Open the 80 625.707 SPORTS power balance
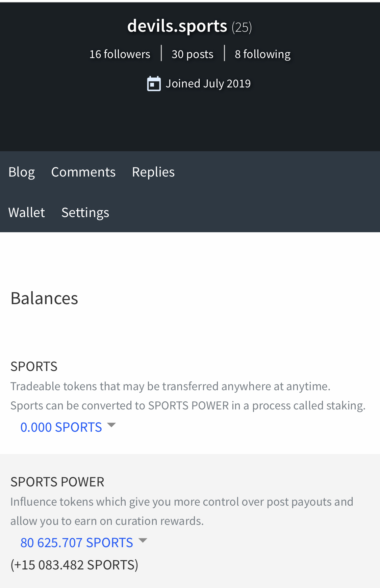Screen dimensions: 380x588 click(x=77, y=543)
